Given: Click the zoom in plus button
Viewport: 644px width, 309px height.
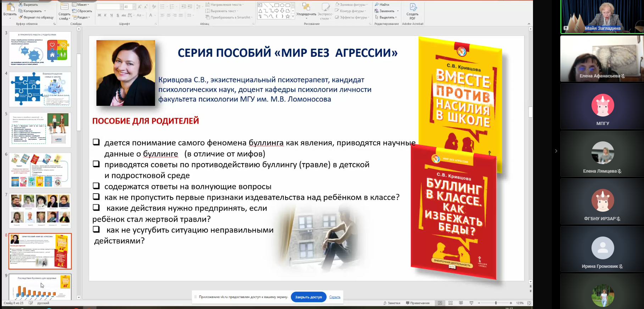Looking at the screenshot, I should point(511,303).
